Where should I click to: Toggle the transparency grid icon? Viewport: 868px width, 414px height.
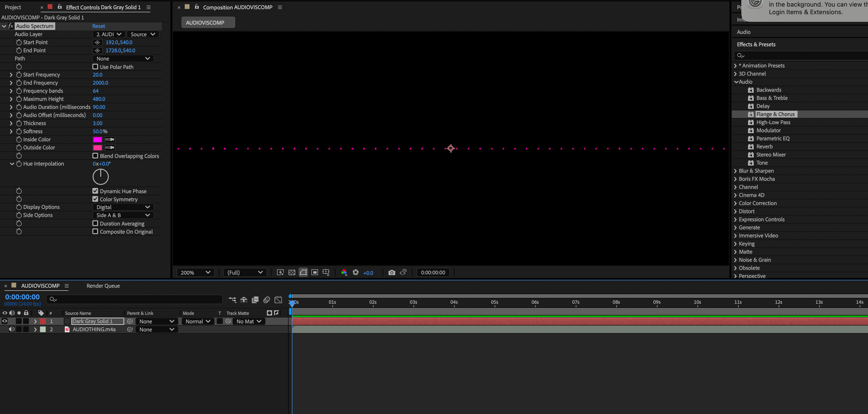pyautogui.click(x=292, y=273)
